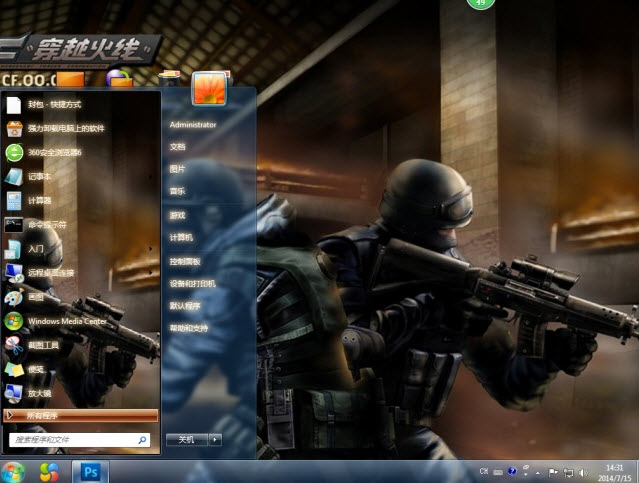Expand 所有程序 all programs list
This screenshot has width=639, height=483.
pos(80,415)
